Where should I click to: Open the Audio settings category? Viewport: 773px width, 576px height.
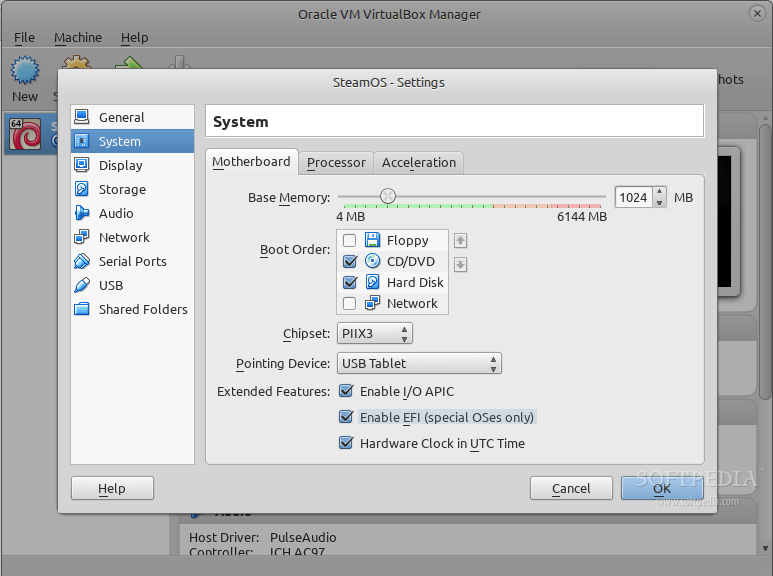(x=116, y=213)
